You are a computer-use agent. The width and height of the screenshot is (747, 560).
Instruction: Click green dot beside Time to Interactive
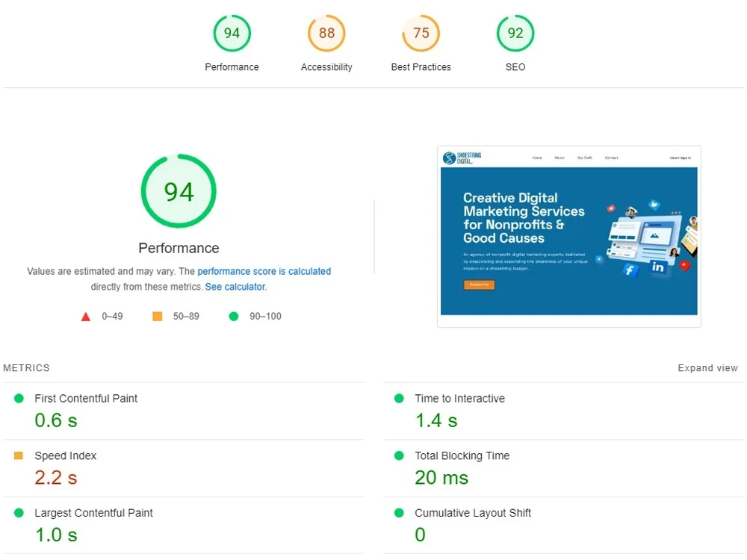[399, 399]
